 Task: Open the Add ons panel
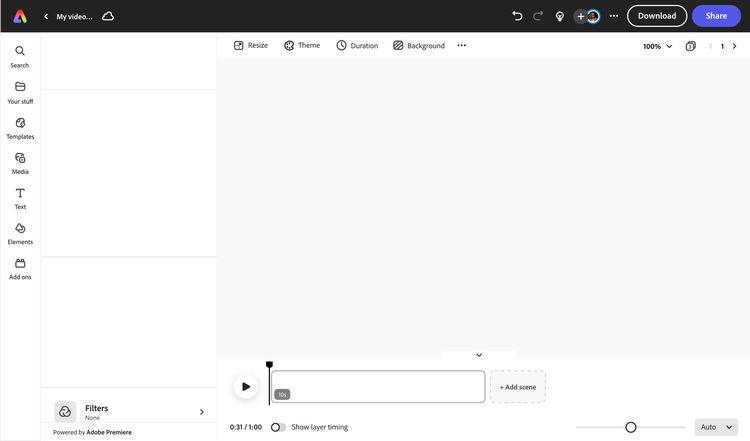pyautogui.click(x=20, y=268)
